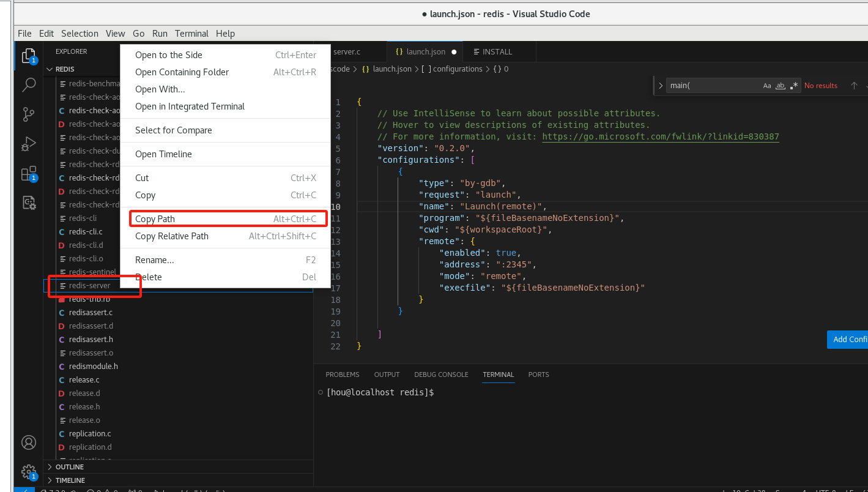Click the C icon beside release.c
Screen dimensions: 868x492
click(x=61, y=380)
